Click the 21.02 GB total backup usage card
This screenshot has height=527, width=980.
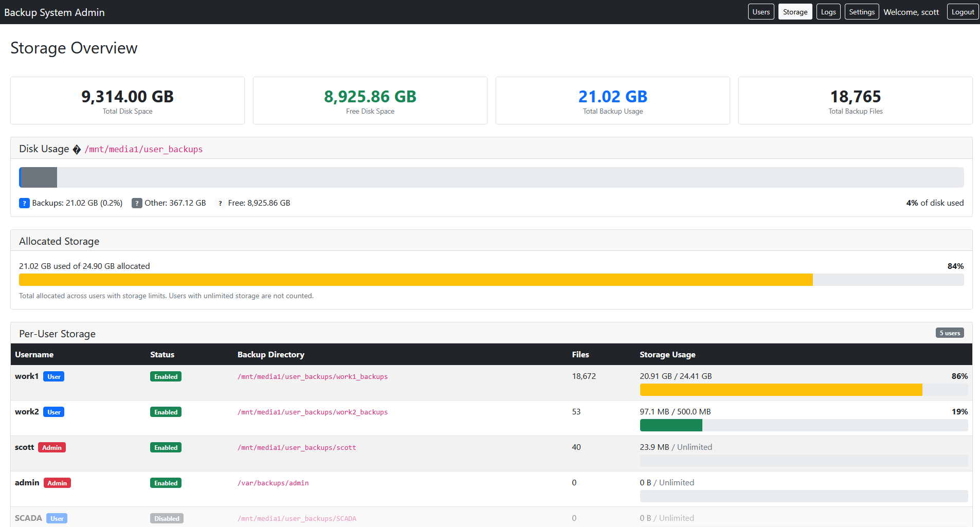(x=613, y=101)
